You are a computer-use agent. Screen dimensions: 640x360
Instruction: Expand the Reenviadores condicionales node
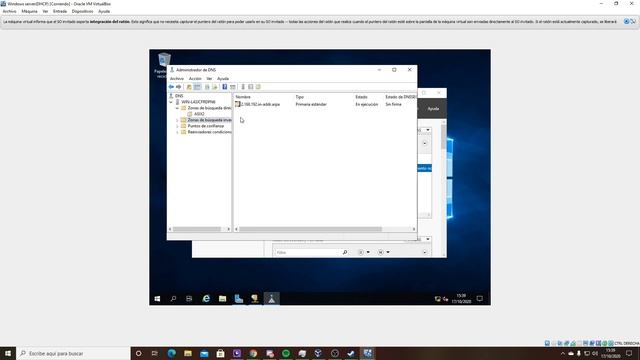tap(177, 132)
